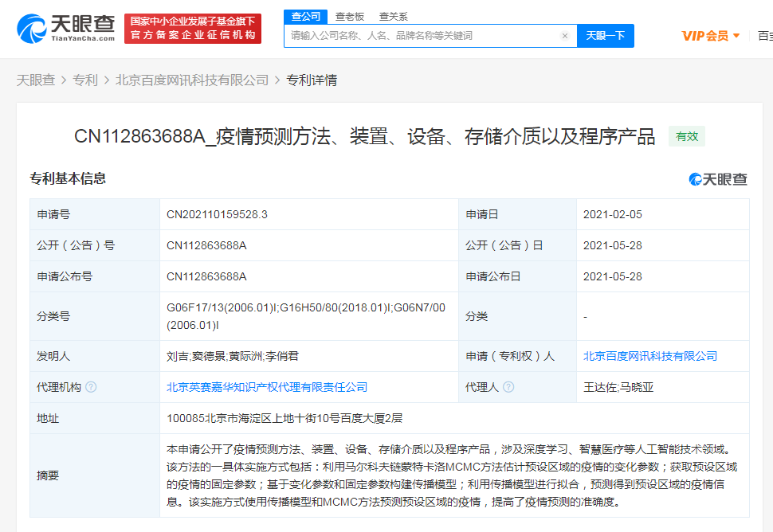This screenshot has height=532, width=773.
Task: Click the question mark icon beside 代理机构
Action: (x=91, y=388)
